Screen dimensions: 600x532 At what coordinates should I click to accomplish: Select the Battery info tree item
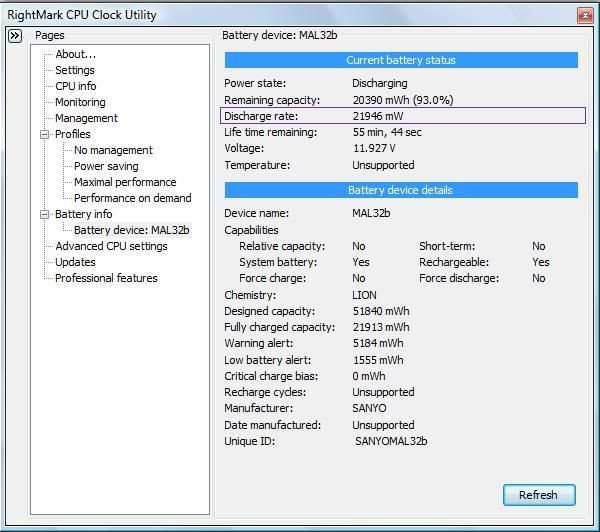coord(83,214)
